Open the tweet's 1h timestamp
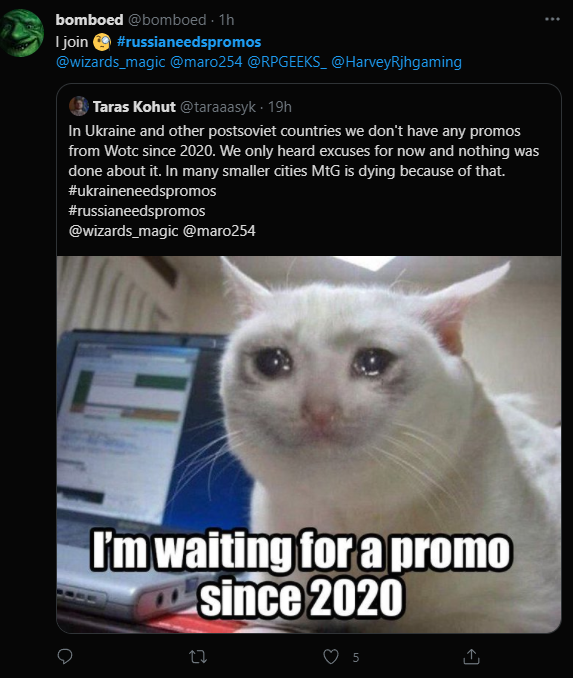Screen dimensions: 573x678 [x=226, y=20]
